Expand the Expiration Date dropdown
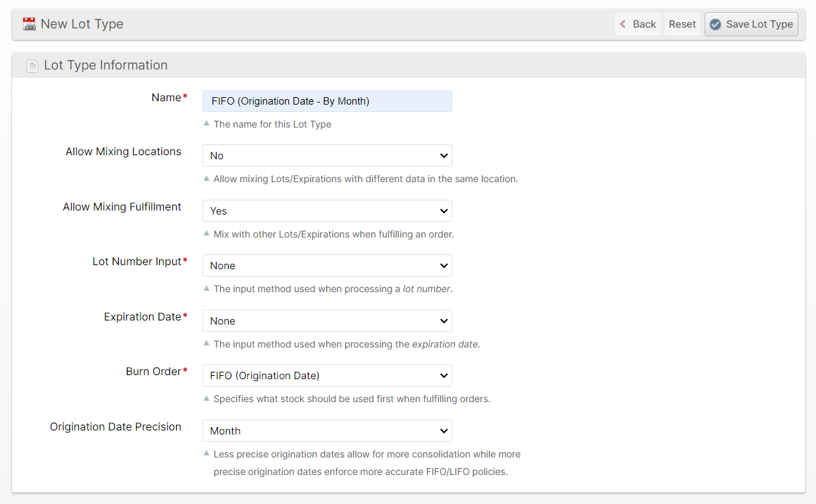This screenshot has width=816, height=504. pos(327,321)
